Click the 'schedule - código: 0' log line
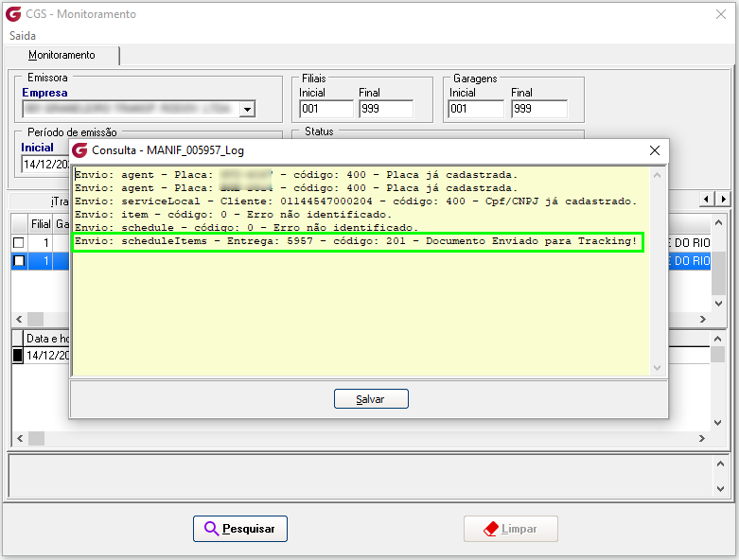This screenshot has height=560, width=739. point(246,228)
